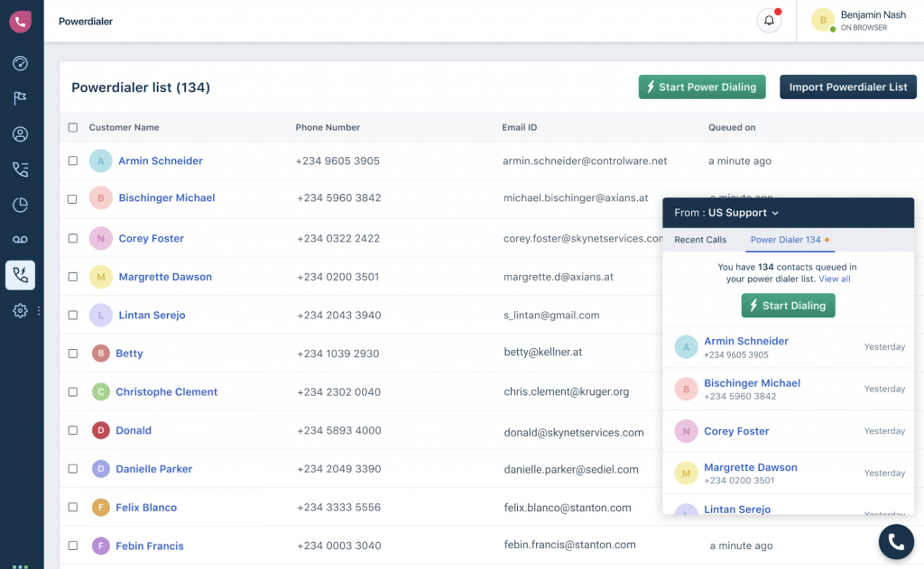Screen dimensions: 924x569
Task: Open the Dashboard speedometer icon in sidebar
Action: point(20,63)
